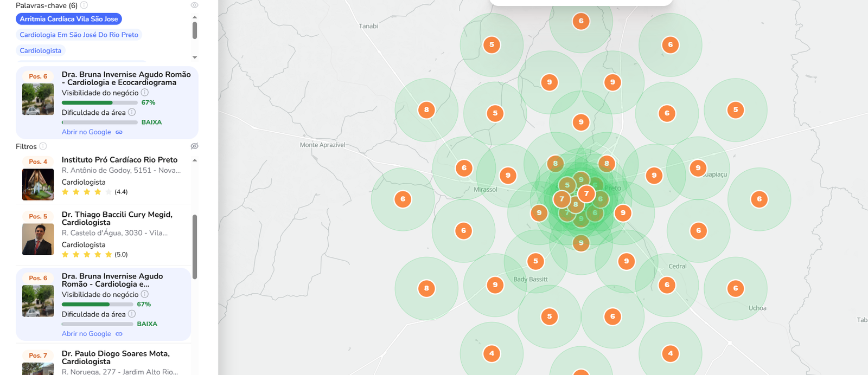The height and width of the screenshot is (375, 868).
Task: Toggle the Palavras-chave eye visibility icon
Action: (195, 5)
